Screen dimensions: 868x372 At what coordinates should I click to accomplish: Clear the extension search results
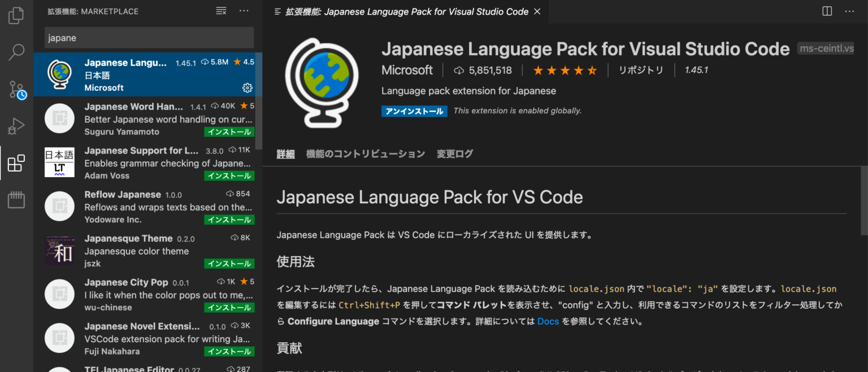tap(221, 11)
